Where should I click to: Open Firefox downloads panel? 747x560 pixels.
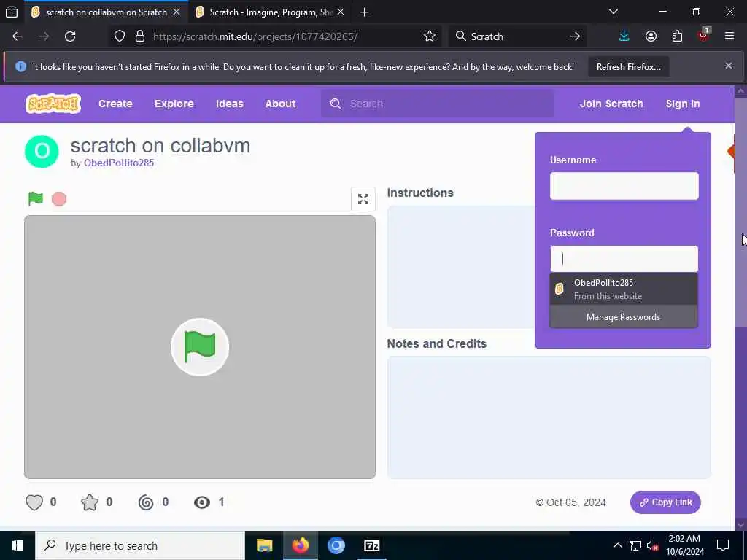pyautogui.click(x=624, y=36)
